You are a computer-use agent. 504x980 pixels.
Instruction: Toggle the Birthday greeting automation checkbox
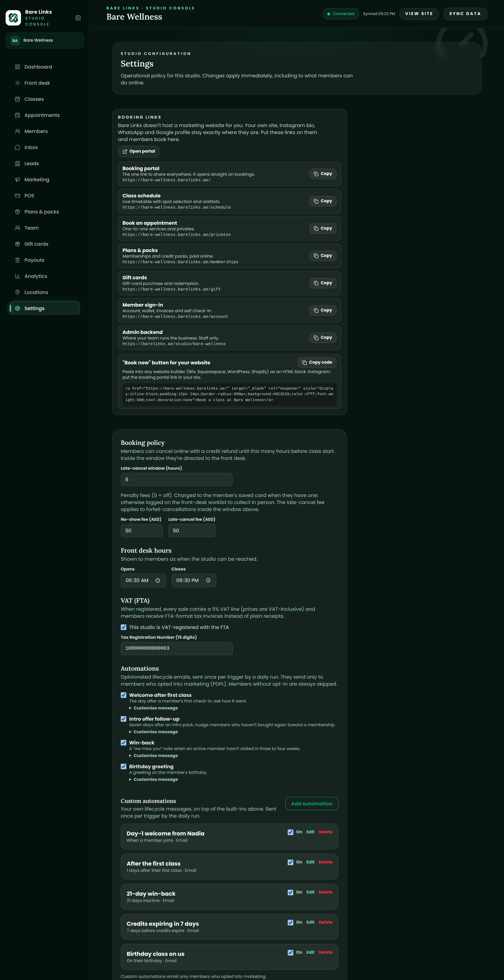coord(124,766)
